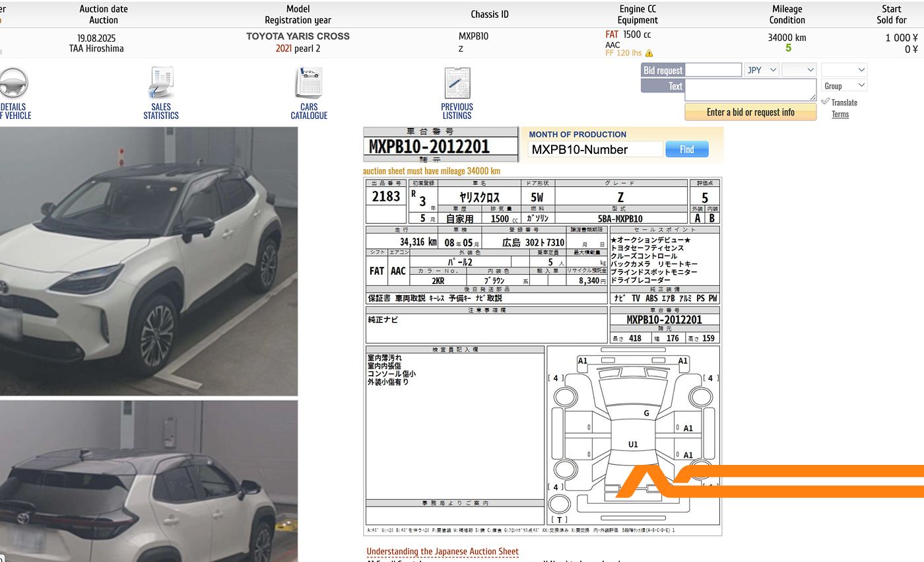Click the Model Registration year header

(298, 15)
